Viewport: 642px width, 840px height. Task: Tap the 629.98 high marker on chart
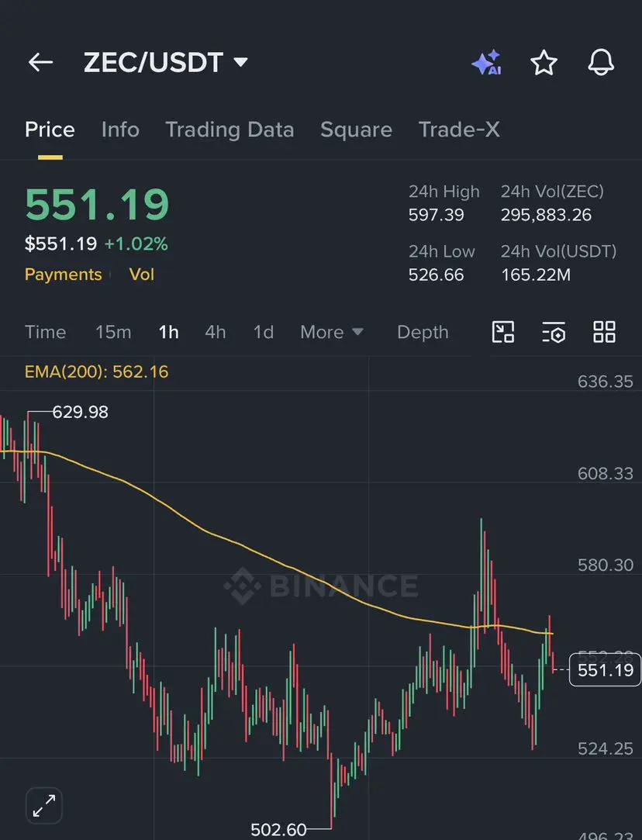click(x=81, y=412)
